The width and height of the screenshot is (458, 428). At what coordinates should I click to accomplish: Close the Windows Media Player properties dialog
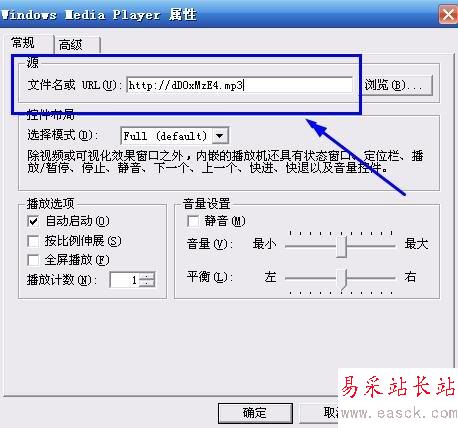point(448,15)
